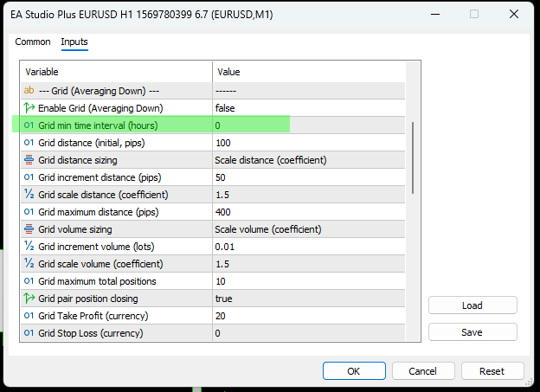Click boolean icon beside Grid pair position closing
This screenshot has height=392, width=540.
[x=29, y=299]
